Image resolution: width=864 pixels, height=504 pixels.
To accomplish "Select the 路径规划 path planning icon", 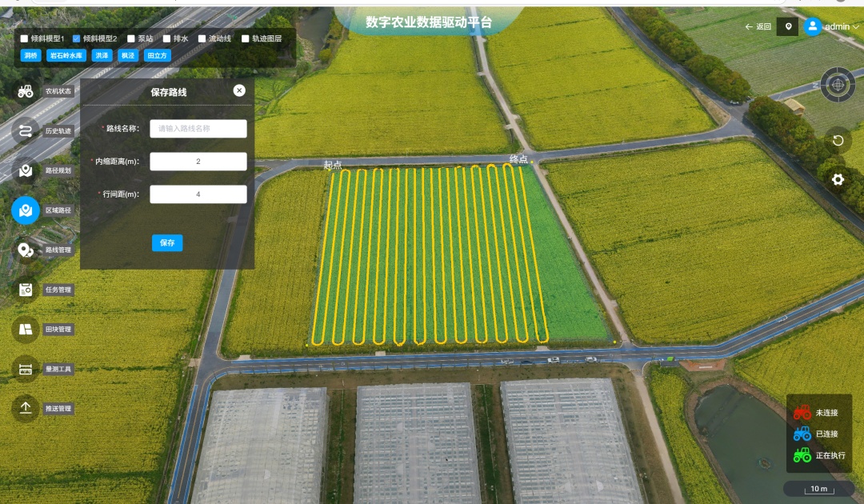I will click(26, 170).
